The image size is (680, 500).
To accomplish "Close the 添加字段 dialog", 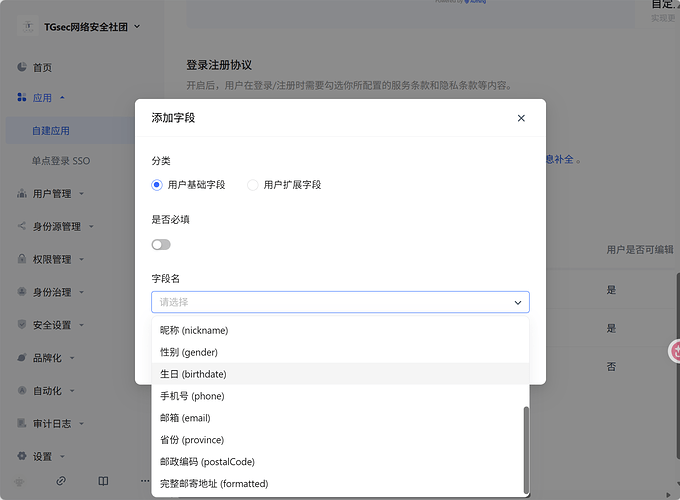I will pos(521,118).
